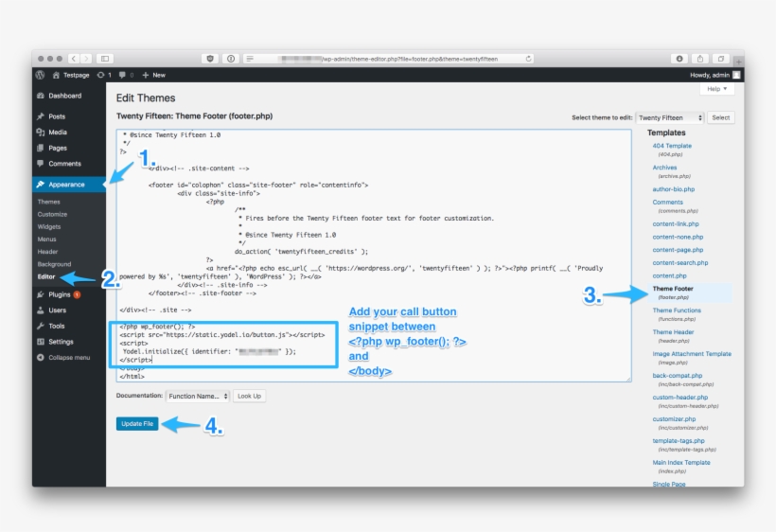
Task: Select the Appearance menu item
Action: point(69,184)
